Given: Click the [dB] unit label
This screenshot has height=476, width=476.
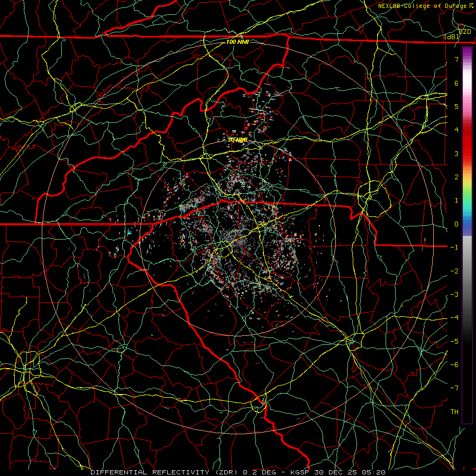Looking at the screenshot, I should point(452,37).
